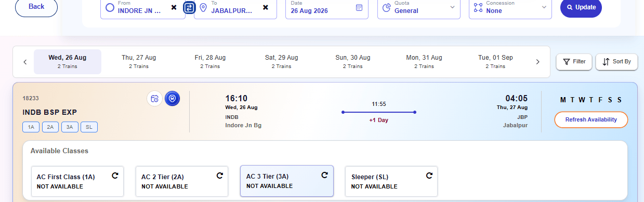Image resolution: width=644 pixels, height=202 pixels.
Task: Click arrival time 04:05
Action: tap(517, 98)
